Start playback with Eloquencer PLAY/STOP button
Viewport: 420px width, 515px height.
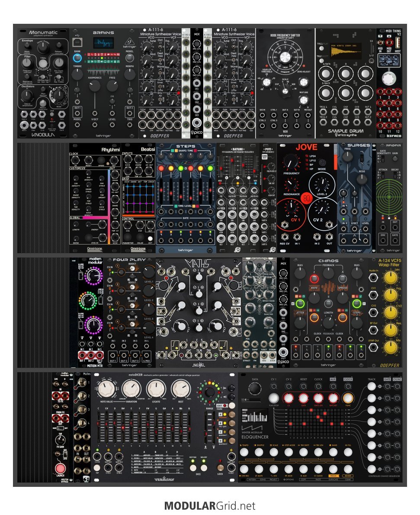[x=273, y=398]
